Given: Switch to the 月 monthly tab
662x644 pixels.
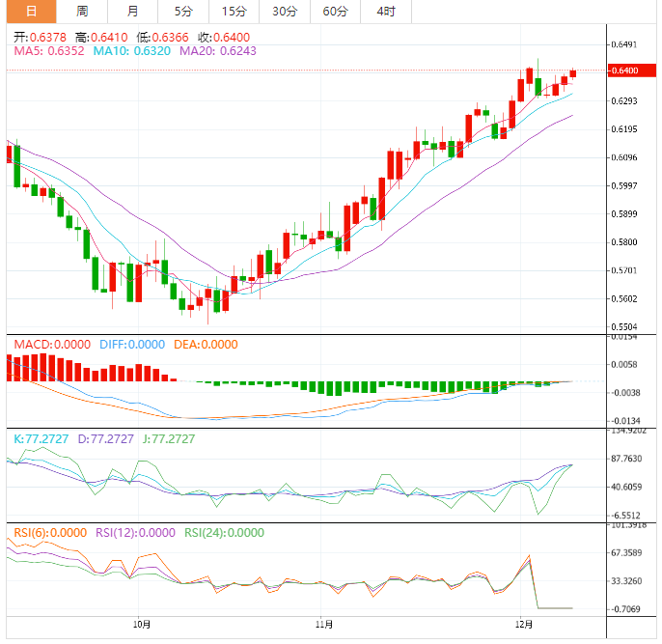Looking at the screenshot, I should 132,11.
